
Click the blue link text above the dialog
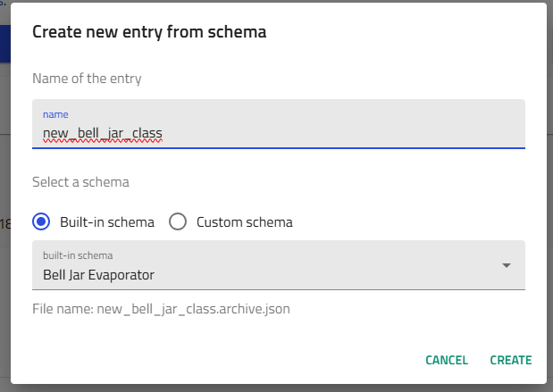click(x=3, y=3)
